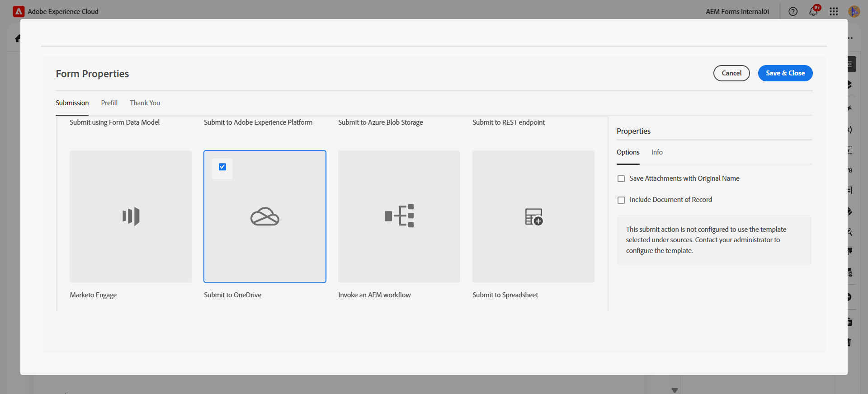Open the user profile avatar
Screen dimensions: 868x394
pyautogui.click(x=854, y=11)
